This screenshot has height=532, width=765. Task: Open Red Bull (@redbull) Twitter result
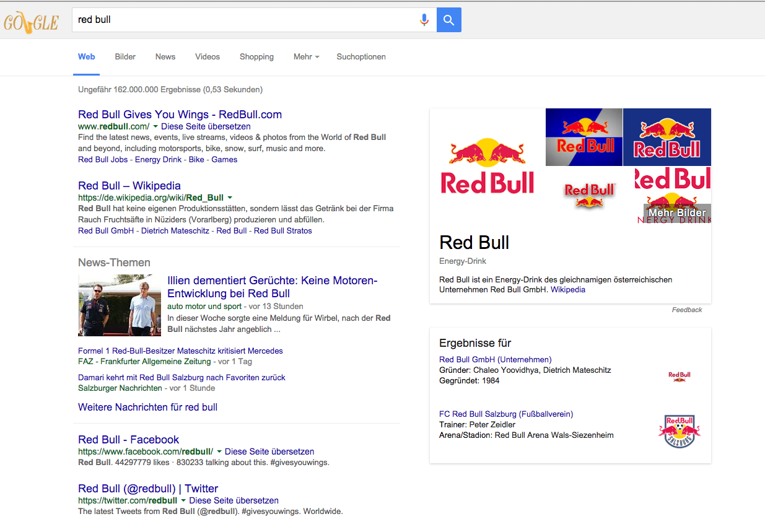148,489
